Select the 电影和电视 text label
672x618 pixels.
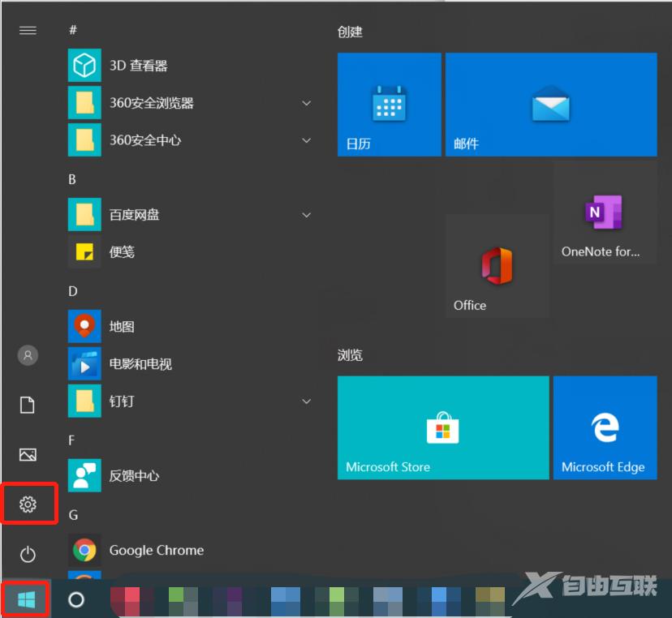coord(140,364)
